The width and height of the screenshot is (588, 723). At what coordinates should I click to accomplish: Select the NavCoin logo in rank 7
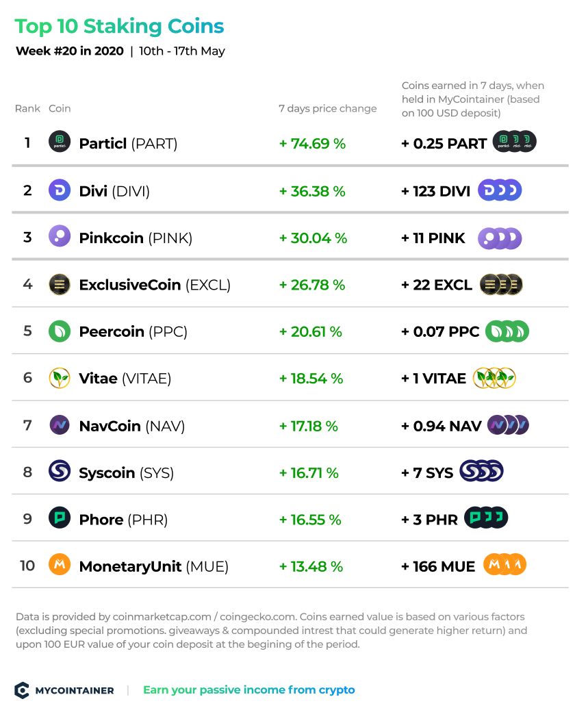click(60, 424)
